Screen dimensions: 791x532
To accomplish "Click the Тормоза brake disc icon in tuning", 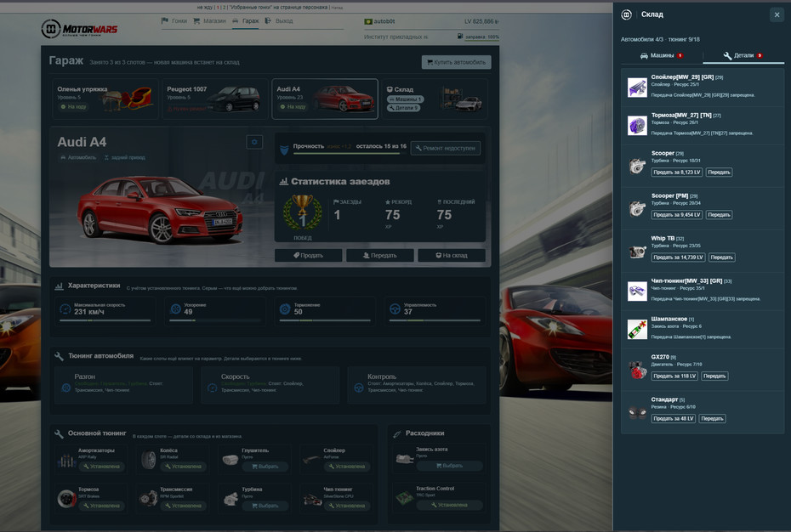I will pyautogui.click(x=66, y=498).
